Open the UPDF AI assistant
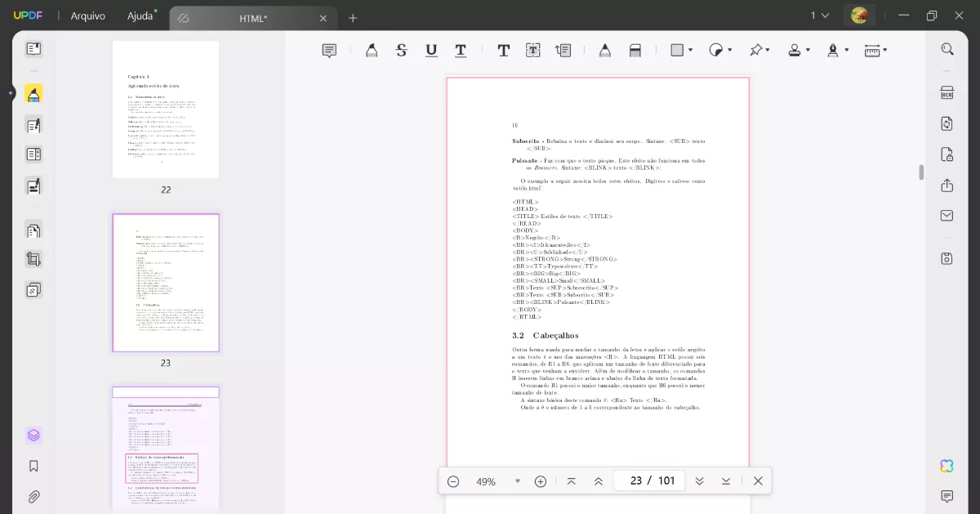The height and width of the screenshot is (514, 980). pos(947,466)
